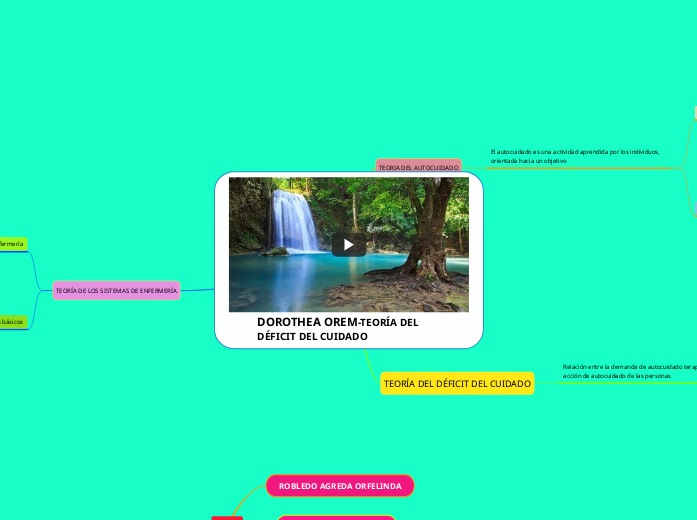Click the blue connector left of the central node
697x520 pixels.
[x=198, y=290]
